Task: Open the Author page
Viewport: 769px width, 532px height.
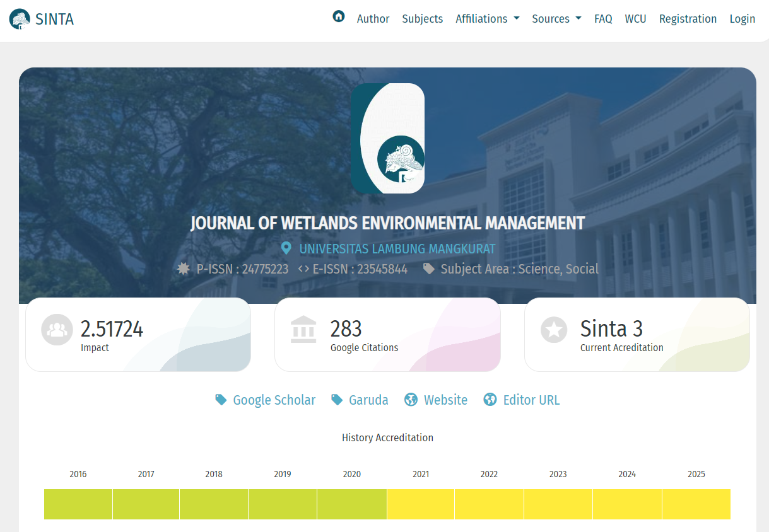Action: point(373,19)
